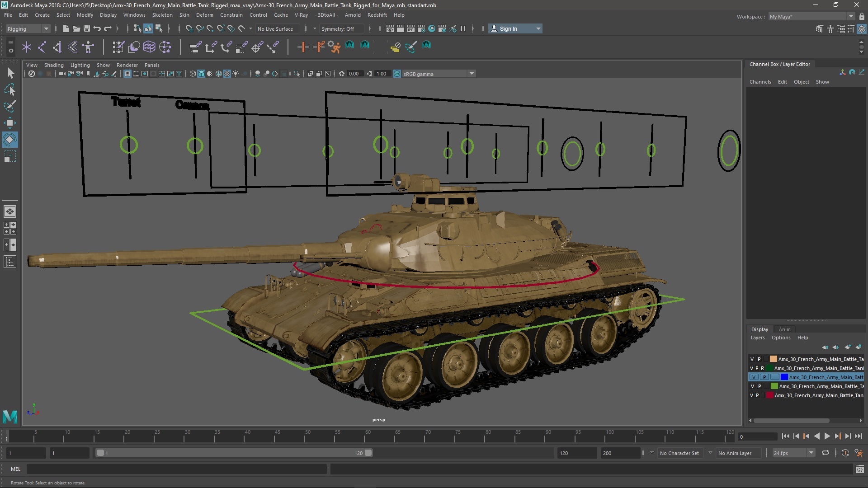The height and width of the screenshot is (488, 868).
Task: Expand the No Character Set dropdown arrow
Action: [652, 453]
